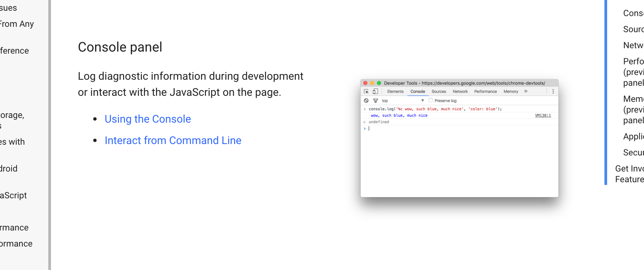Open Security entry in right table of contents
This screenshot has height=270, width=644.
click(633, 152)
